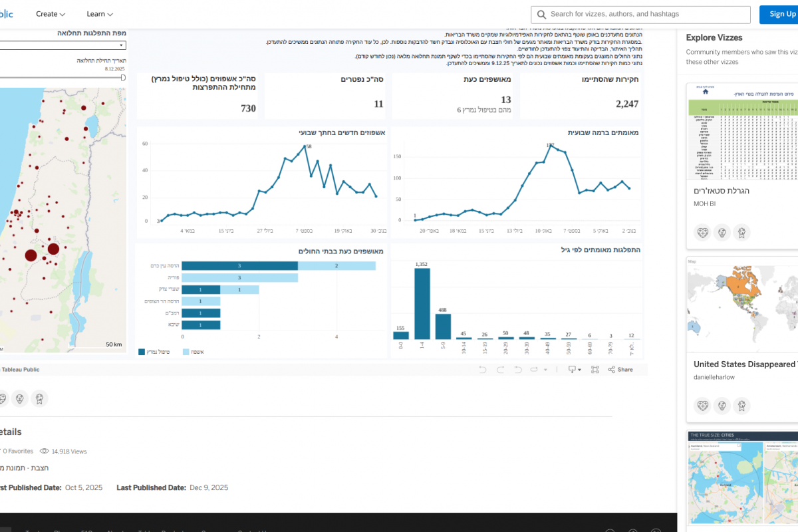
Task: Open United States Disappeared viz thumbnail
Action: pyautogui.click(x=741, y=306)
